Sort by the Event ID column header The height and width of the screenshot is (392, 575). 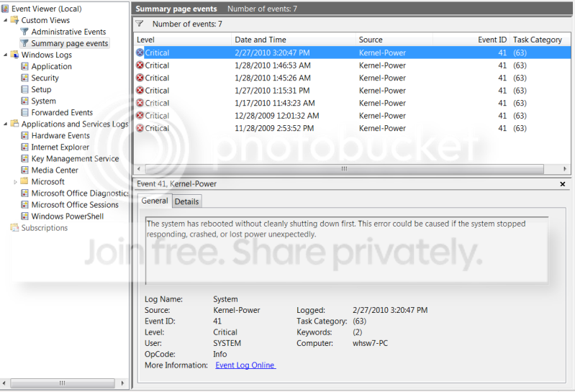(471, 40)
